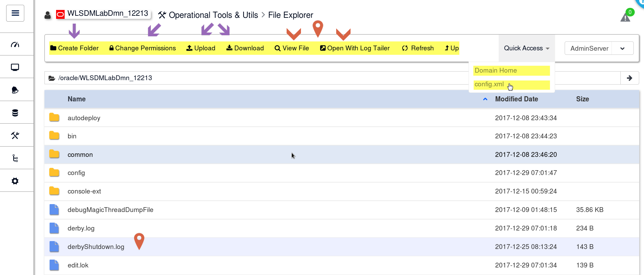Sort by the Name column
Screen dimensions: 644x275
(77, 99)
